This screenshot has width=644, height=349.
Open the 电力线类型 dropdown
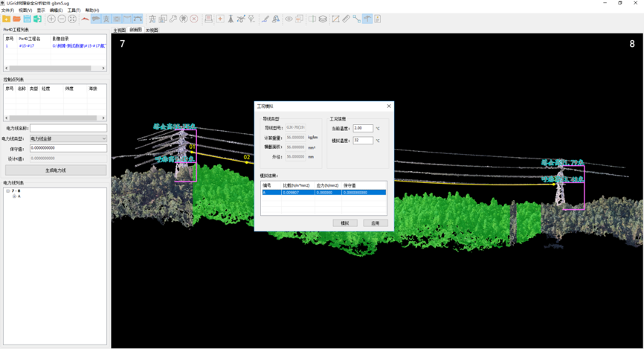pyautogui.click(x=68, y=138)
